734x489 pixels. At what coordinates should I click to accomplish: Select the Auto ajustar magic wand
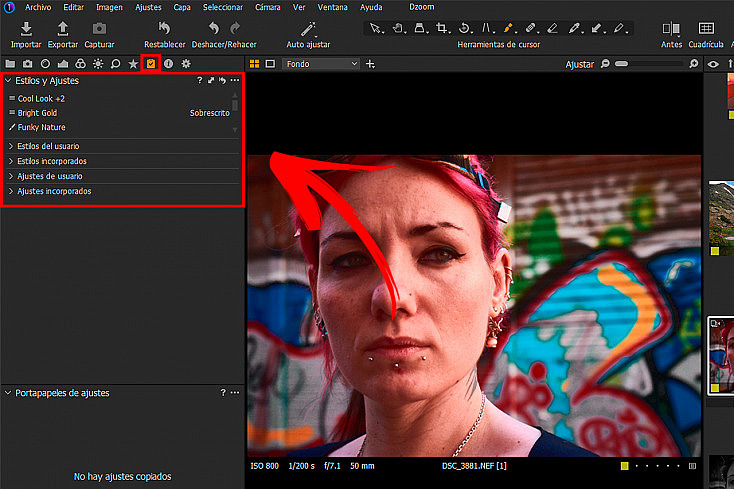point(308,29)
